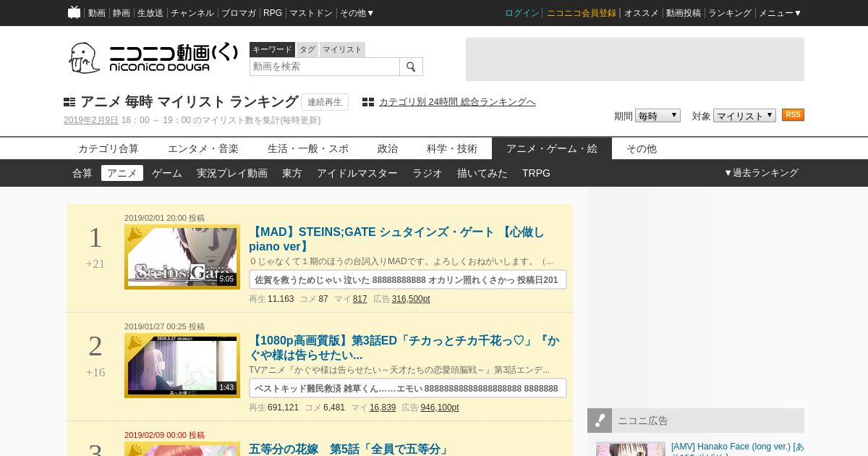Select 描いてみた subcategory
The width and height of the screenshot is (868, 456).
pos(482,173)
